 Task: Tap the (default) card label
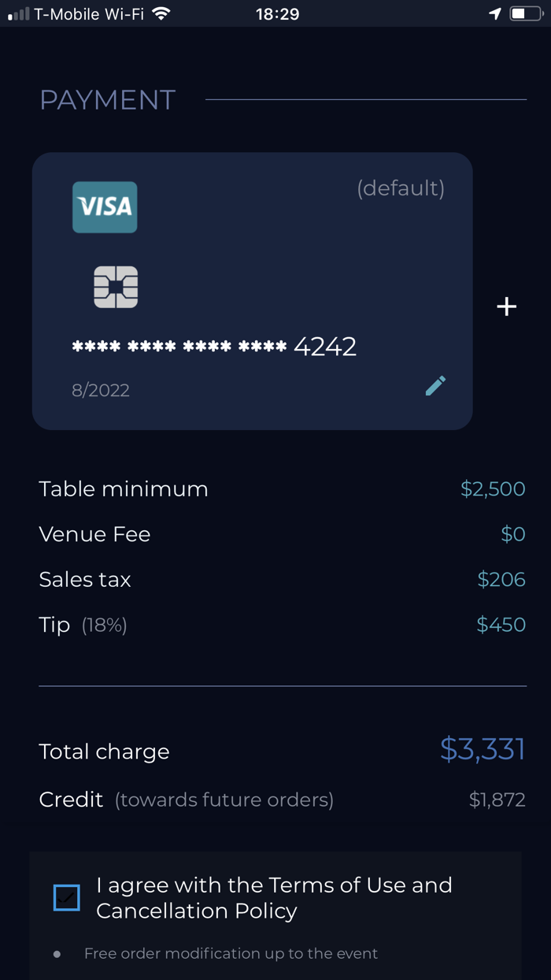(x=401, y=188)
